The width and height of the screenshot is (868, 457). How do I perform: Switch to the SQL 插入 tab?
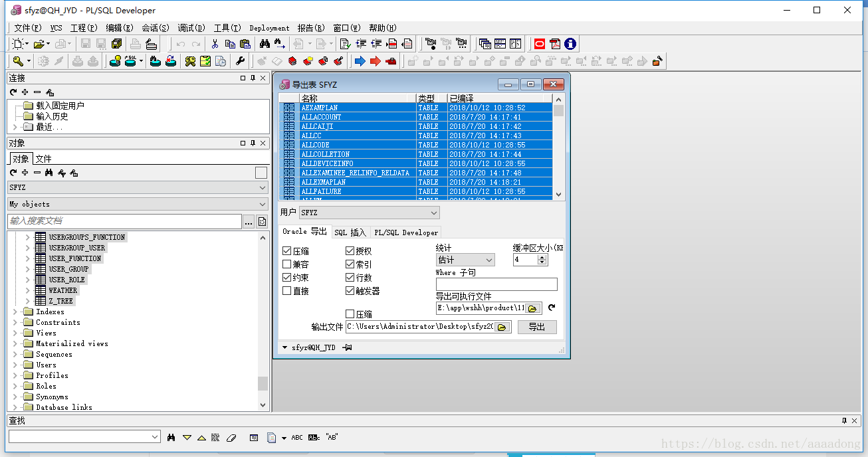click(350, 232)
